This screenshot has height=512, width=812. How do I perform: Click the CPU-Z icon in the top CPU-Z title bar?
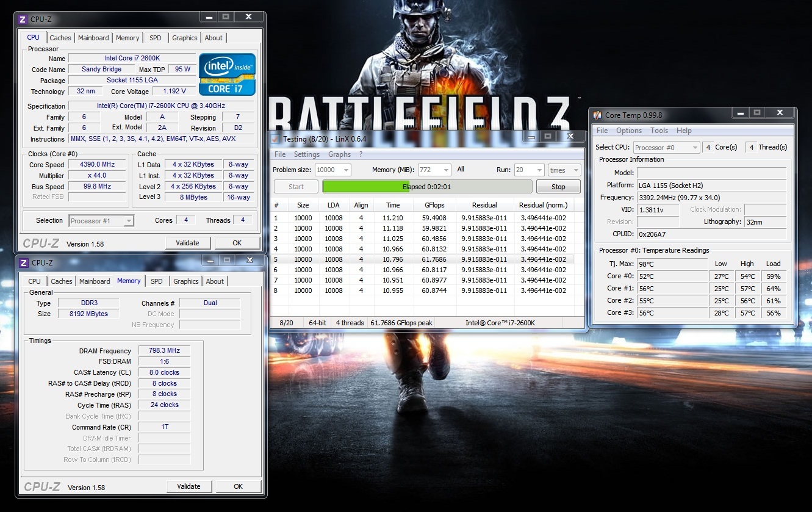tap(24, 19)
